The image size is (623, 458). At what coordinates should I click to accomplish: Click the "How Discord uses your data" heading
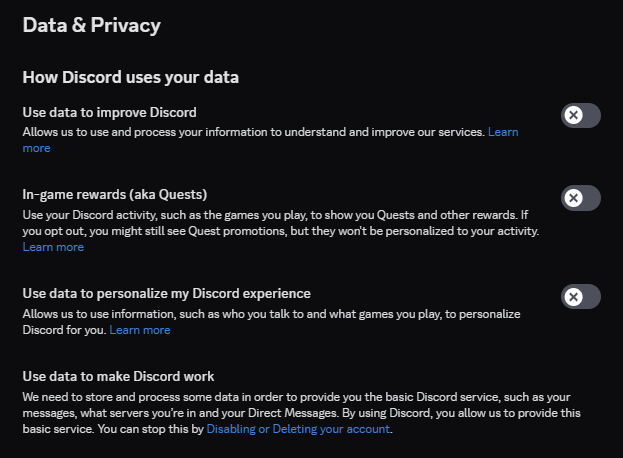pos(130,77)
